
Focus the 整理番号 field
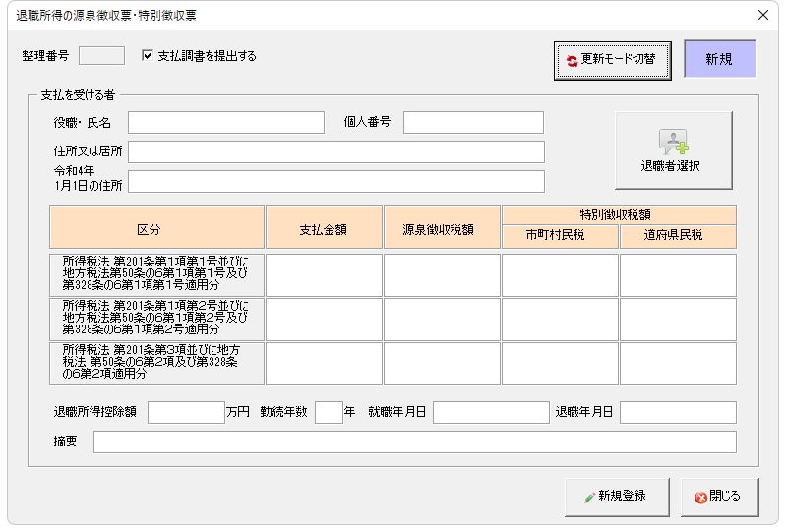[x=101, y=56]
